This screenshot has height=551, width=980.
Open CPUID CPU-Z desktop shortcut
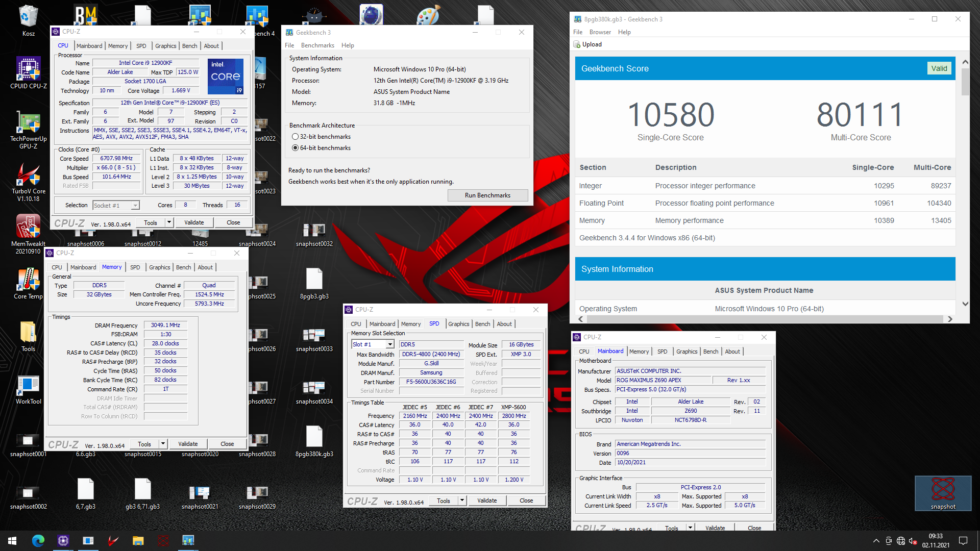click(28, 72)
